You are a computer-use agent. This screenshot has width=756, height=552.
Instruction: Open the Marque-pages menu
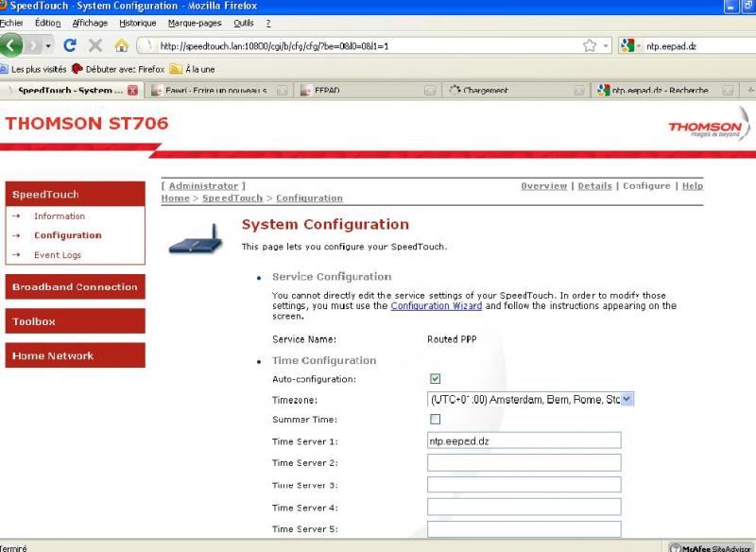click(195, 23)
